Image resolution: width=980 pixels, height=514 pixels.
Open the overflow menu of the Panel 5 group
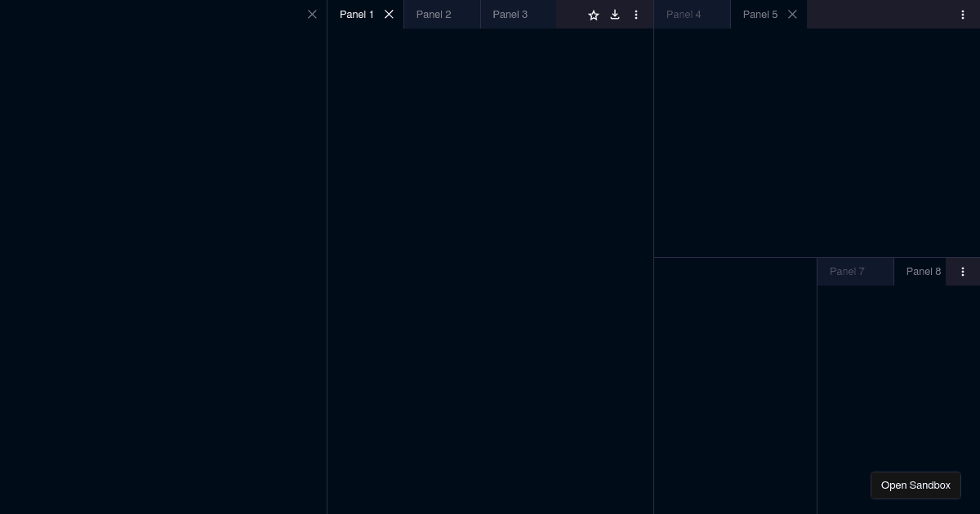click(963, 15)
